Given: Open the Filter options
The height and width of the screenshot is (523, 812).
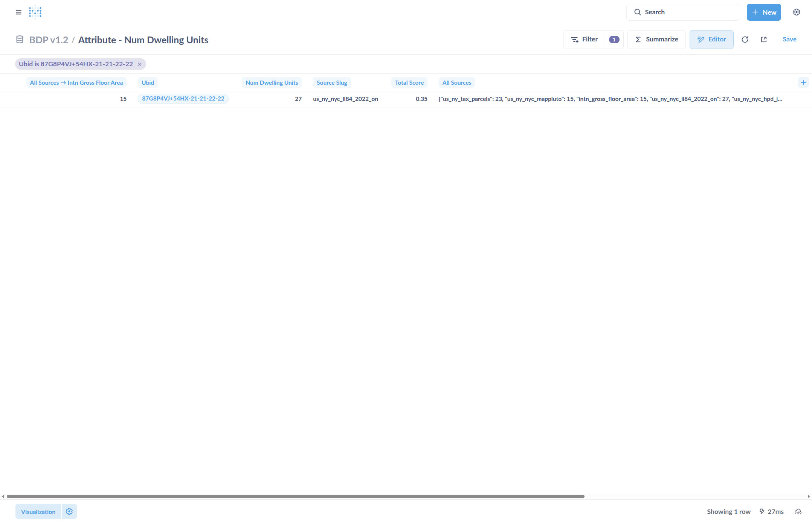Looking at the screenshot, I should [x=584, y=40].
